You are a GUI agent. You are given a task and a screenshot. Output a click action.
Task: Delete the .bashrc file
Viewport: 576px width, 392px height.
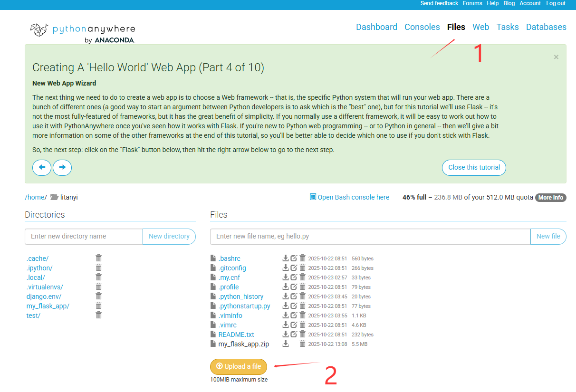(x=302, y=258)
